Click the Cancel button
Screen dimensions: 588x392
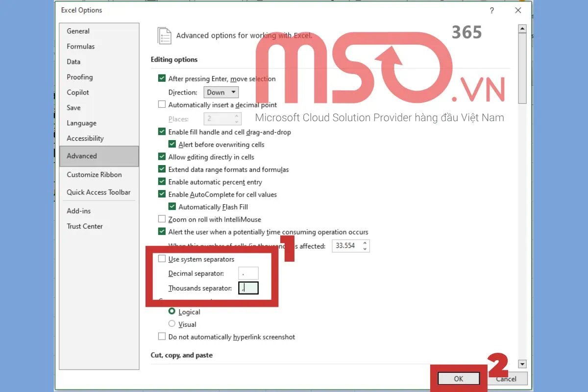pos(506,378)
